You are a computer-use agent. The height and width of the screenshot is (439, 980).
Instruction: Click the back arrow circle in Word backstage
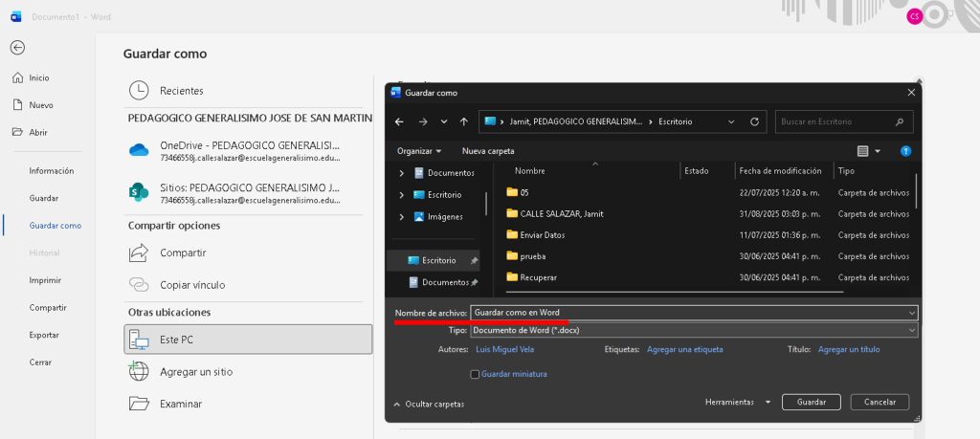point(17,48)
